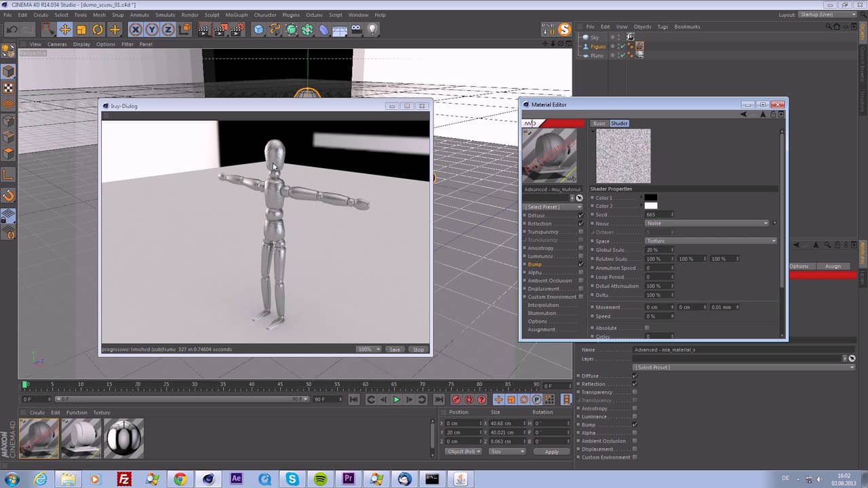Click the blue deformer capsule icon
868x488 pixels.
coord(323,29)
